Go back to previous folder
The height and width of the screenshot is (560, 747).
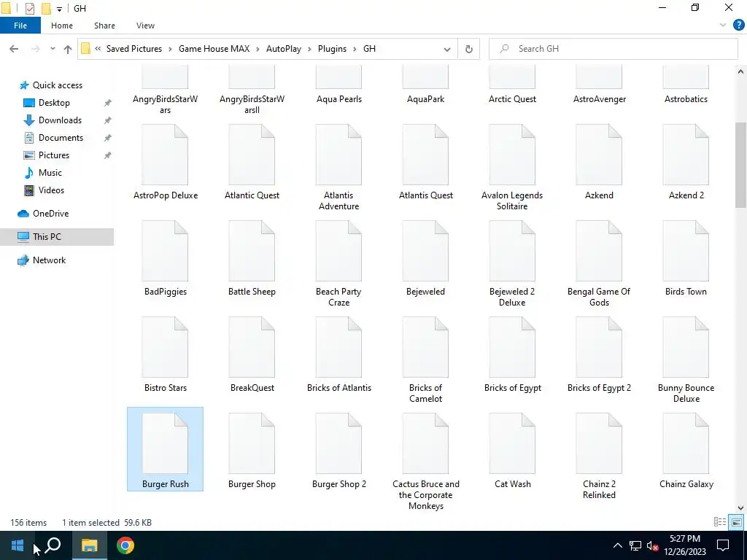[14, 49]
